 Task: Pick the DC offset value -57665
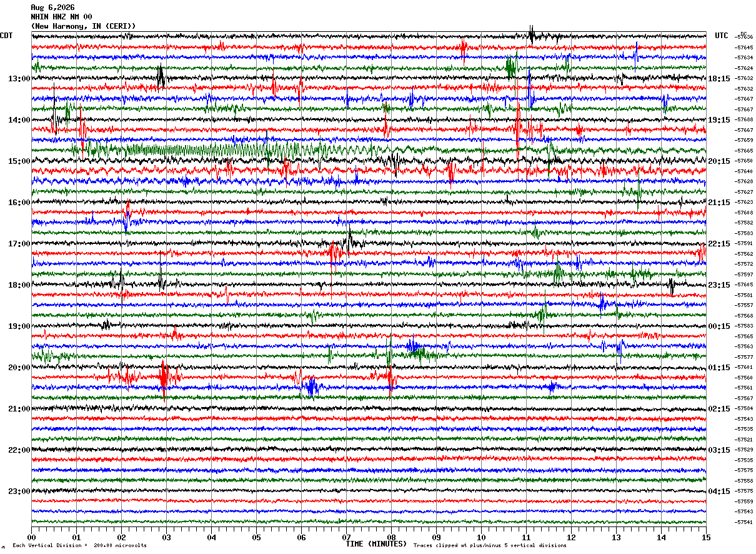click(x=744, y=151)
